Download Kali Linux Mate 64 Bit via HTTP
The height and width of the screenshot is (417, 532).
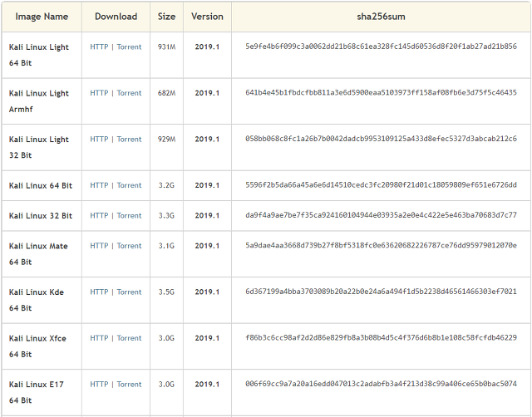tap(99, 245)
